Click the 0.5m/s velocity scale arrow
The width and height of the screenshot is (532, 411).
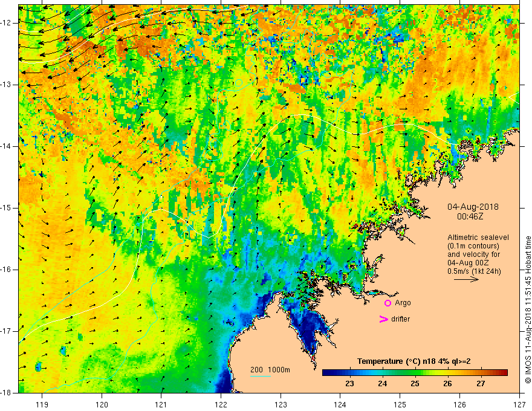point(466,279)
